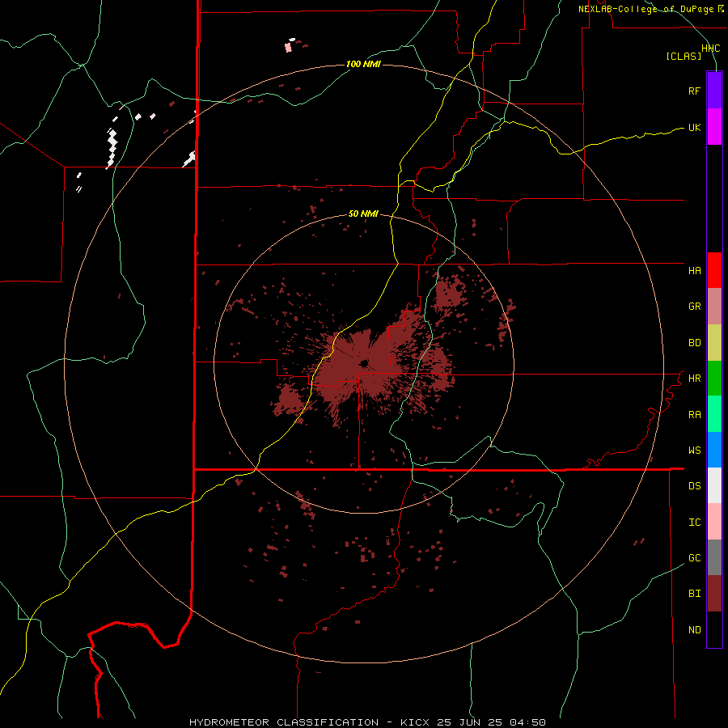Click the radar site center dot

click(x=363, y=363)
